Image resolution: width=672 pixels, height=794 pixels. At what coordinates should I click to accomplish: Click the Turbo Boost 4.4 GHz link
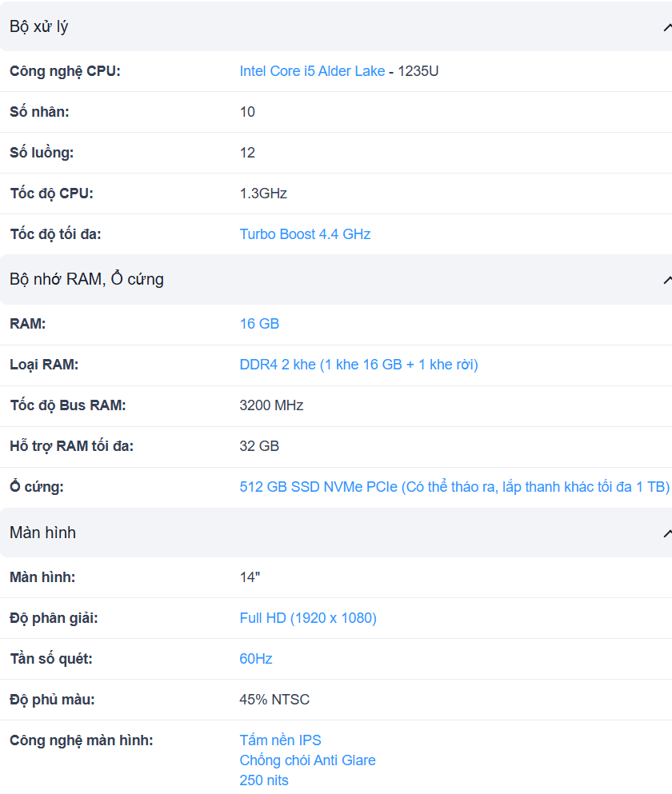pos(305,234)
